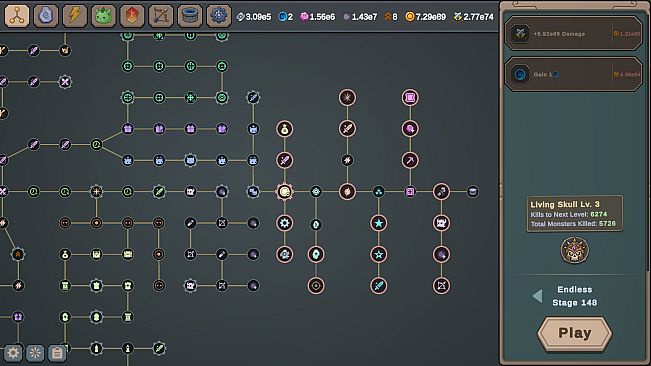Image resolution: width=651 pixels, height=366 pixels.
Task: Select the pink-ringed white sword node
Action: pyautogui.click(x=347, y=129)
